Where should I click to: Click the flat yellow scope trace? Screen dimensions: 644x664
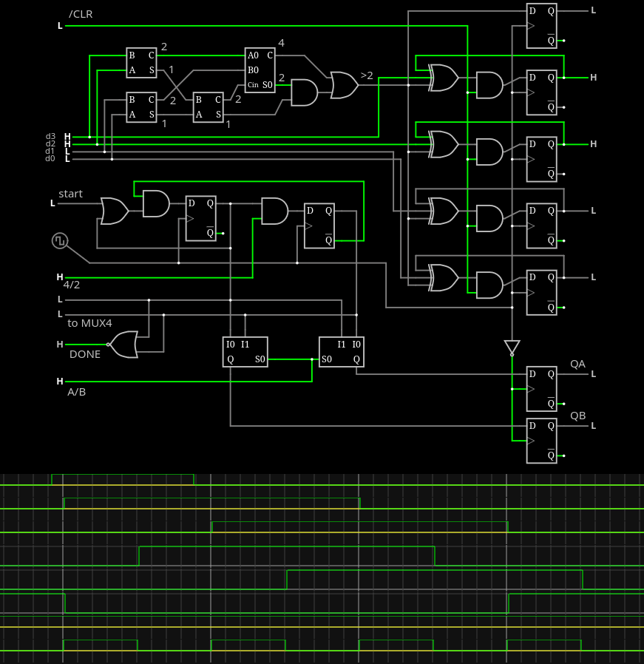[x=322, y=622]
